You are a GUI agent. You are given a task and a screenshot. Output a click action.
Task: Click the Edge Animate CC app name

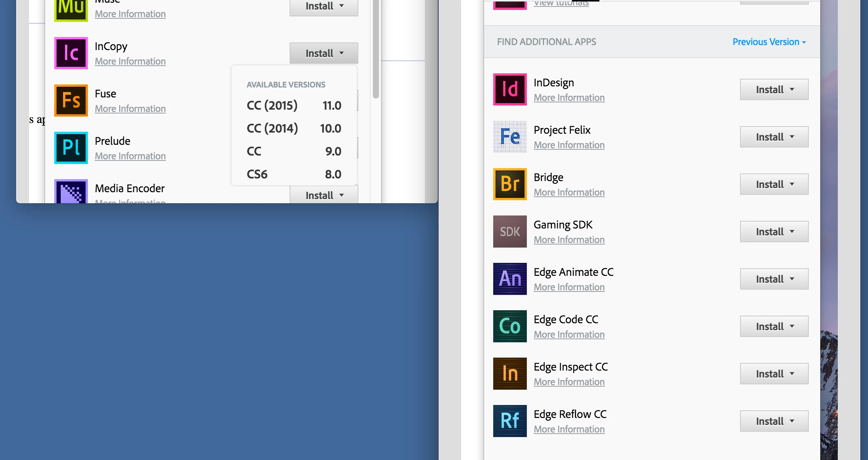click(573, 272)
